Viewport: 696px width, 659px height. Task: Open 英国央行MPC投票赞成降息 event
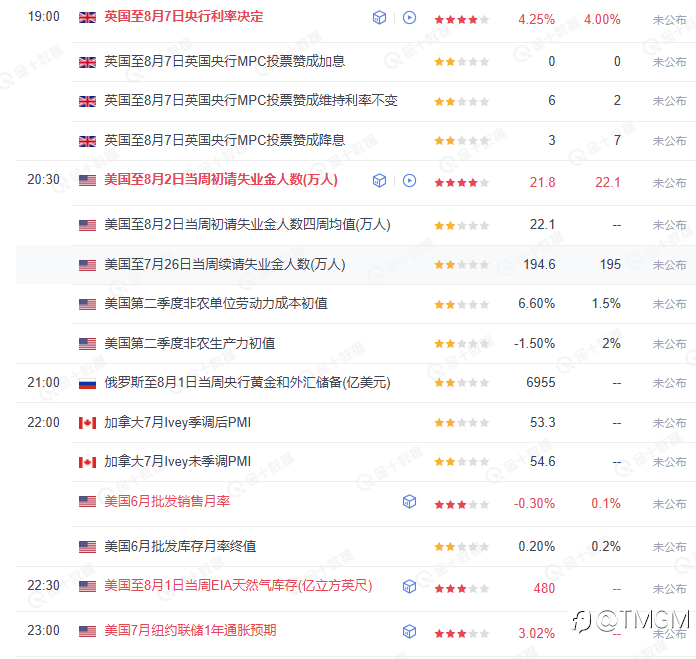pos(225,140)
